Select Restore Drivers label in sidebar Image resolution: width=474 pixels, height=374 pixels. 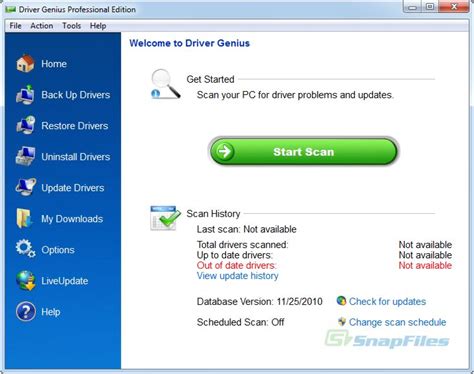[75, 126]
